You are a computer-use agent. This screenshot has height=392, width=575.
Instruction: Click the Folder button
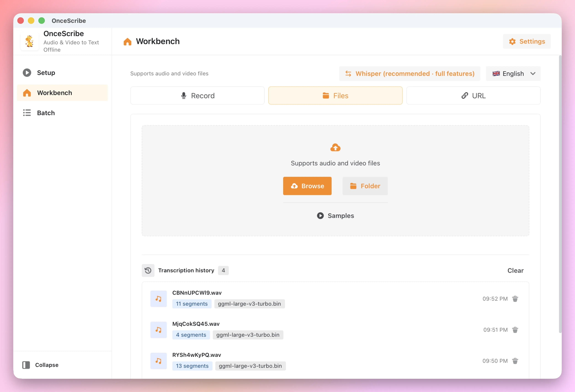pos(365,186)
